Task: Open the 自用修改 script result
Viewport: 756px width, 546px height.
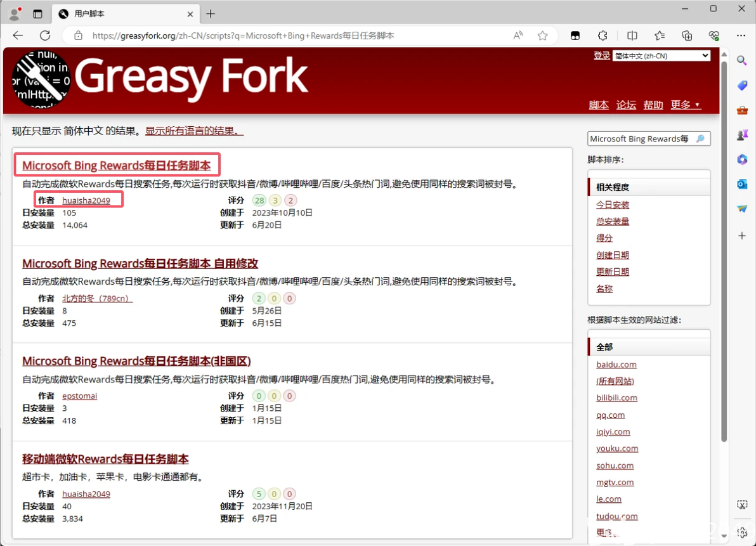Action: [140, 263]
